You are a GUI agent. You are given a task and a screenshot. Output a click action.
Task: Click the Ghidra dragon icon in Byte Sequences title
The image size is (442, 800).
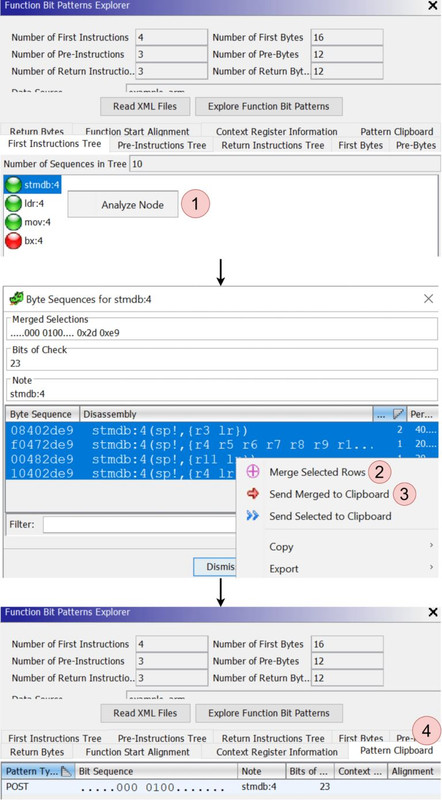point(16,298)
